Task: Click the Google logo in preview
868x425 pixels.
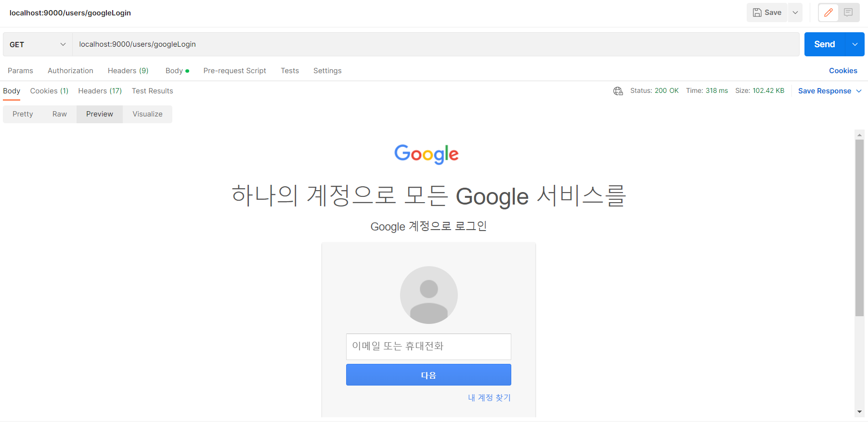Action: coord(427,154)
